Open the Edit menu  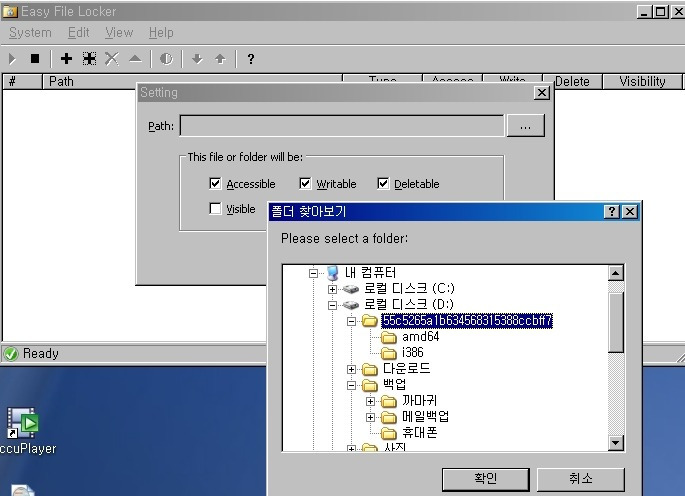(79, 33)
